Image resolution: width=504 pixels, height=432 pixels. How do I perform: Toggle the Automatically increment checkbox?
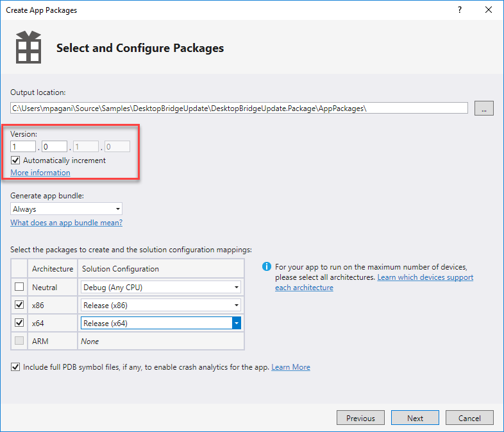coord(15,160)
